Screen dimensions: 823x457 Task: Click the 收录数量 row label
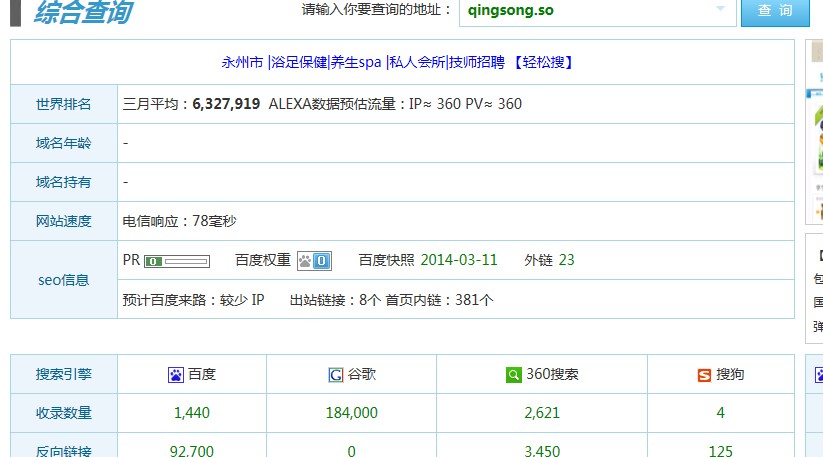click(64, 413)
